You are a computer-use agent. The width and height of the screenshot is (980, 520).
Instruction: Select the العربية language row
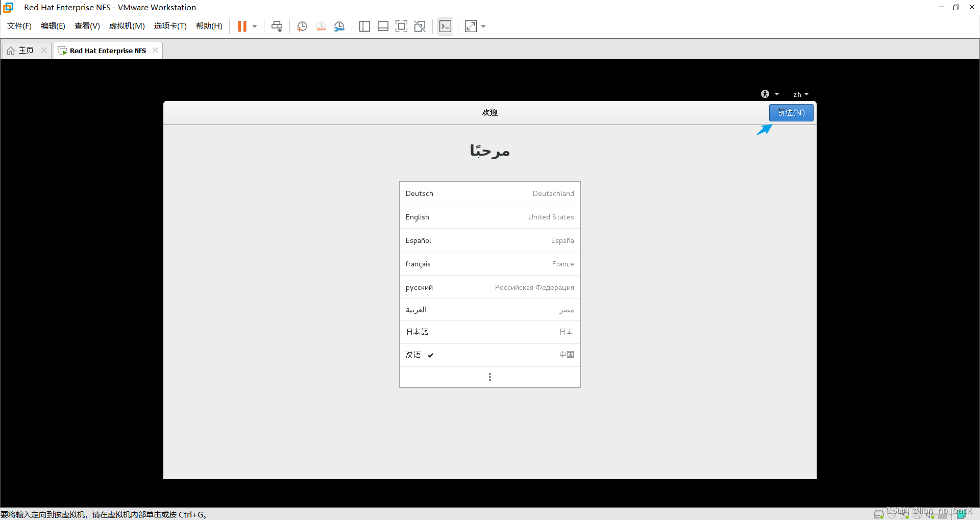[490, 310]
